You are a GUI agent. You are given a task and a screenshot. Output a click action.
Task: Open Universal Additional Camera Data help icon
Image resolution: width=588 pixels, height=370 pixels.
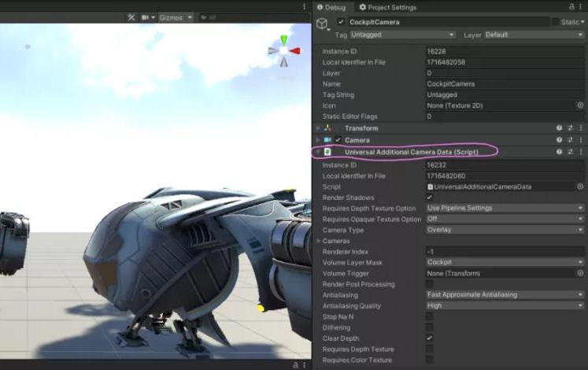point(559,152)
